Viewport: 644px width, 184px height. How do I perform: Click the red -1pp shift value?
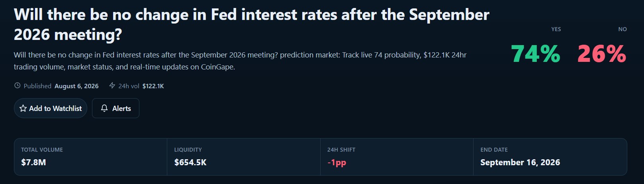click(x=337, y=162)
